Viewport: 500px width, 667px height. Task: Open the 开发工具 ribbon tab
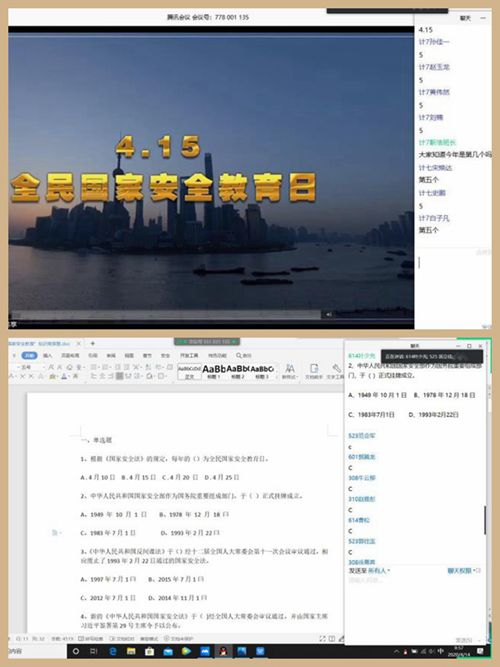[189, 355]
